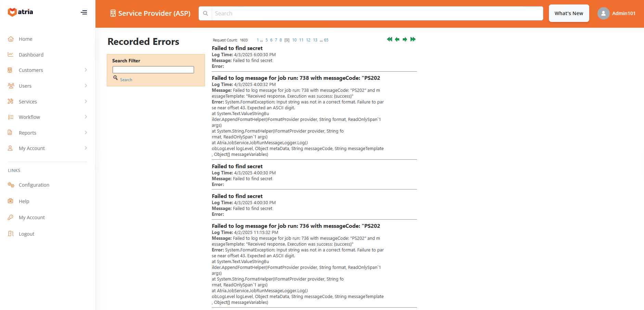Collapse the sidebar with the hamburger icon
Screen dimensions: 644x310
tap(84, 12)
